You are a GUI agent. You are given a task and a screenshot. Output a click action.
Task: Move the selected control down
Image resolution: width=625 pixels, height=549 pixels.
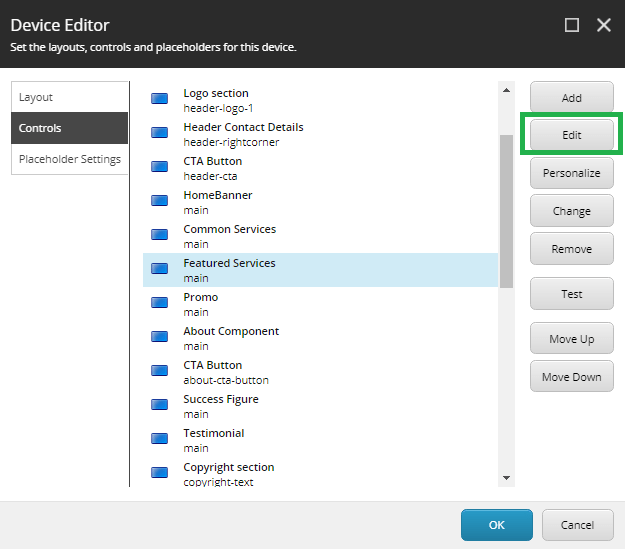click(571, 377)
